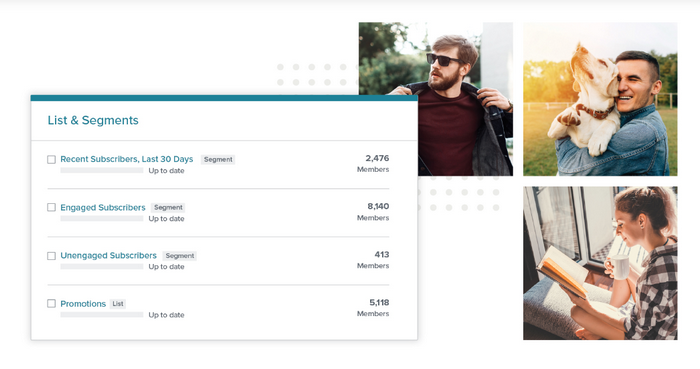Enable the Promotions list checkbox
This screenshot has width=700, height=369.
pos(51,303)
